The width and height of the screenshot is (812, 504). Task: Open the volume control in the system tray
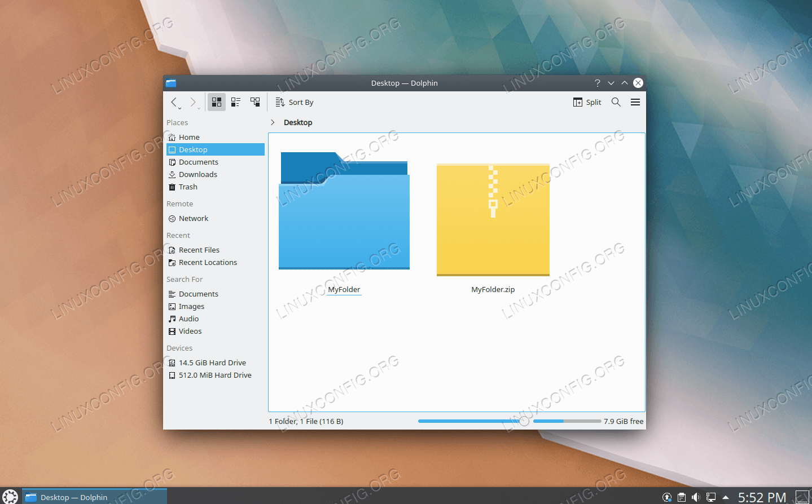695,497
